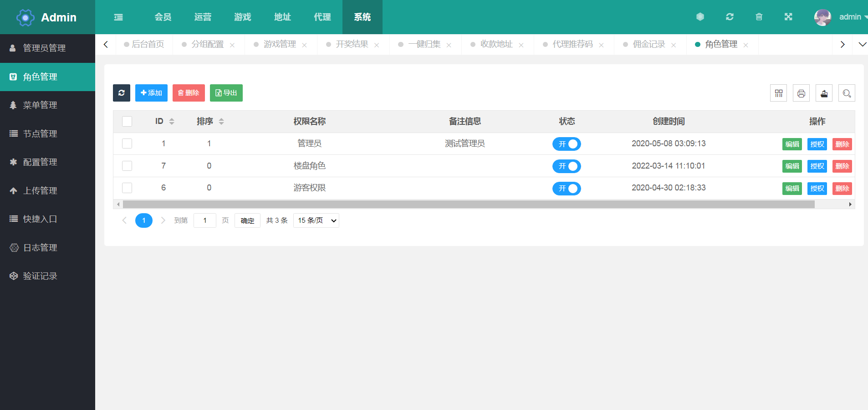Click the blue 添加 button
The height and width of the screenshot is (410, 868).
151,93
